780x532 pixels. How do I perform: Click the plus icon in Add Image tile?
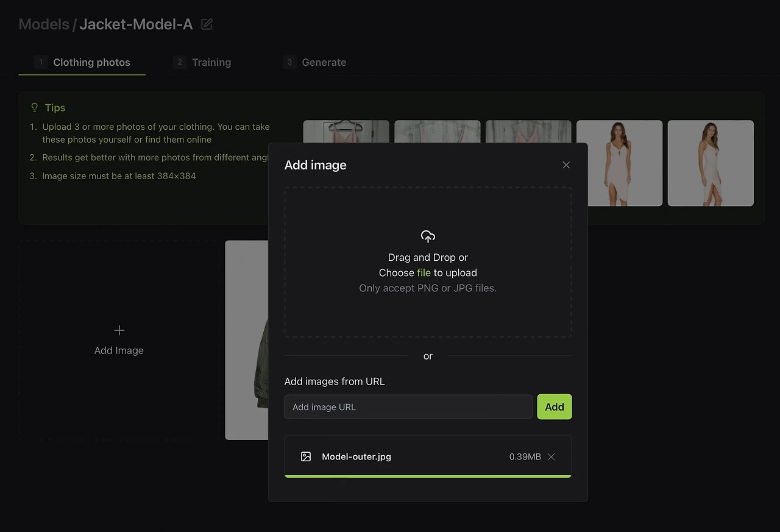coord(119,330)
